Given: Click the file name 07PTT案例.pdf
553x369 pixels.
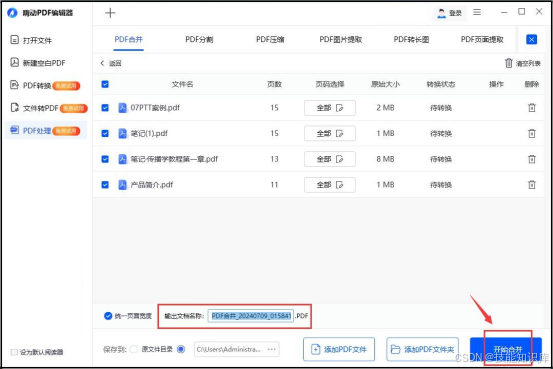Looking at the screenshot, I should coord(155,108).
